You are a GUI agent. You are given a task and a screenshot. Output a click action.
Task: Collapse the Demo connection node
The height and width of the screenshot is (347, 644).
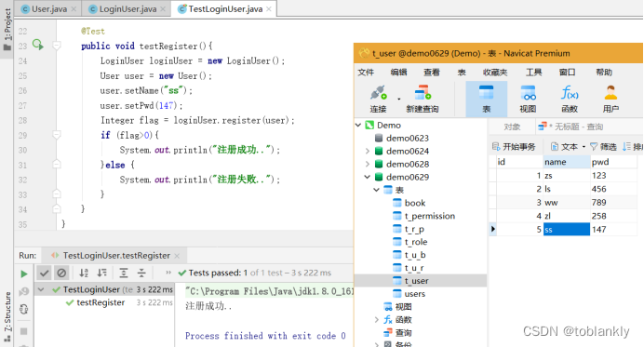point(358,125)
